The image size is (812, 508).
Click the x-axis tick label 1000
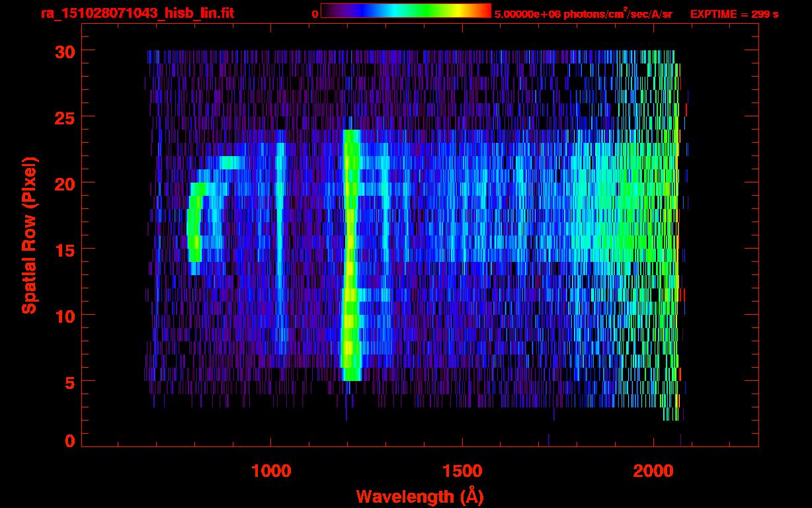tap(271, 471)
